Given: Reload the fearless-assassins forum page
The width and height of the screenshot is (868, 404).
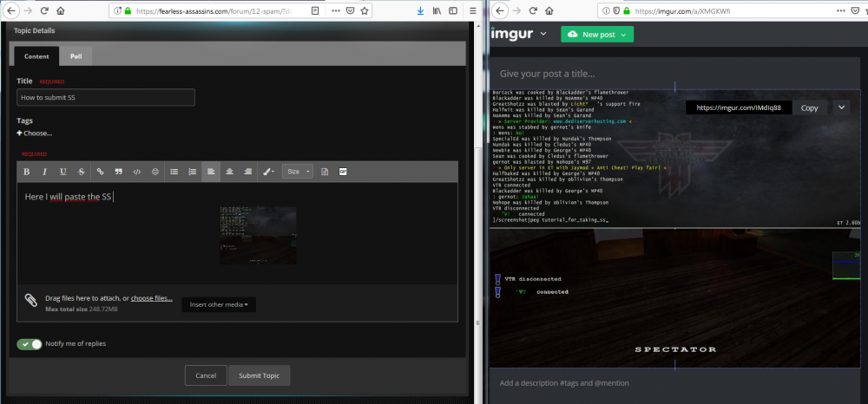Looking at the screenshot, I should (44, 10).
